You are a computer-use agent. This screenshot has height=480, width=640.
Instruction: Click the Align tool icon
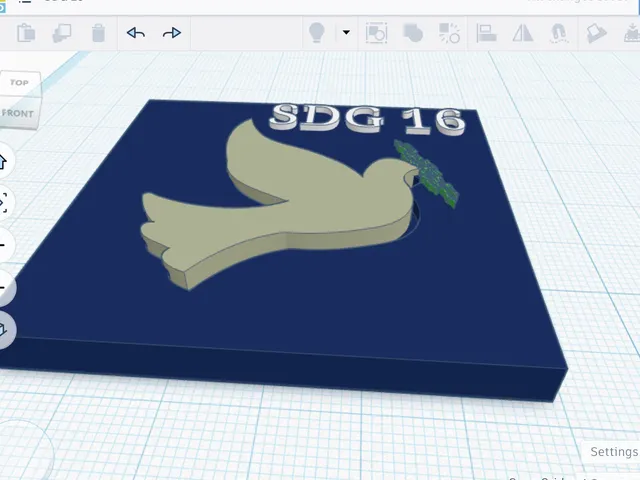click(x=486, y=33)
